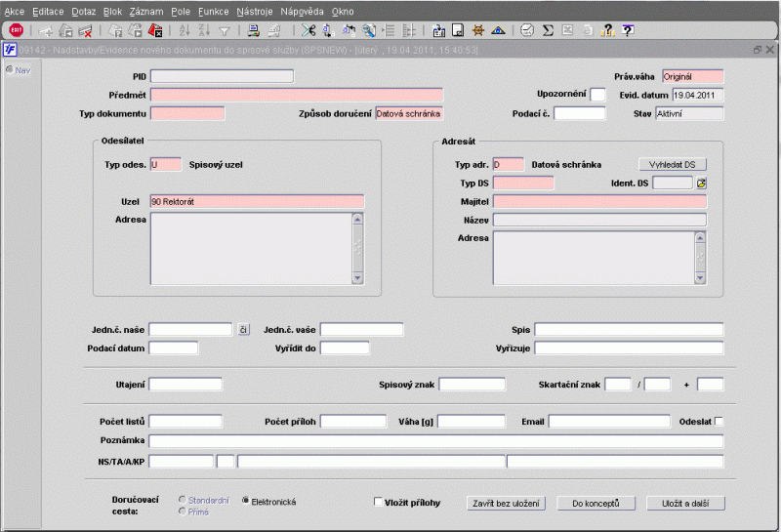Tick the Upozornění checkbox field
The width and height of the screenshot is (781, 532).
click(x=597, y=95)
